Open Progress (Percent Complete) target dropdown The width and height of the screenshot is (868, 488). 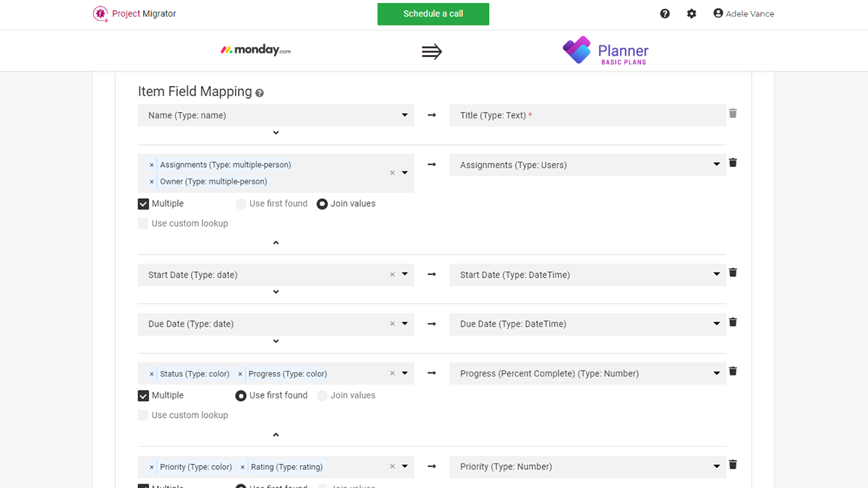tap(587, 374)
